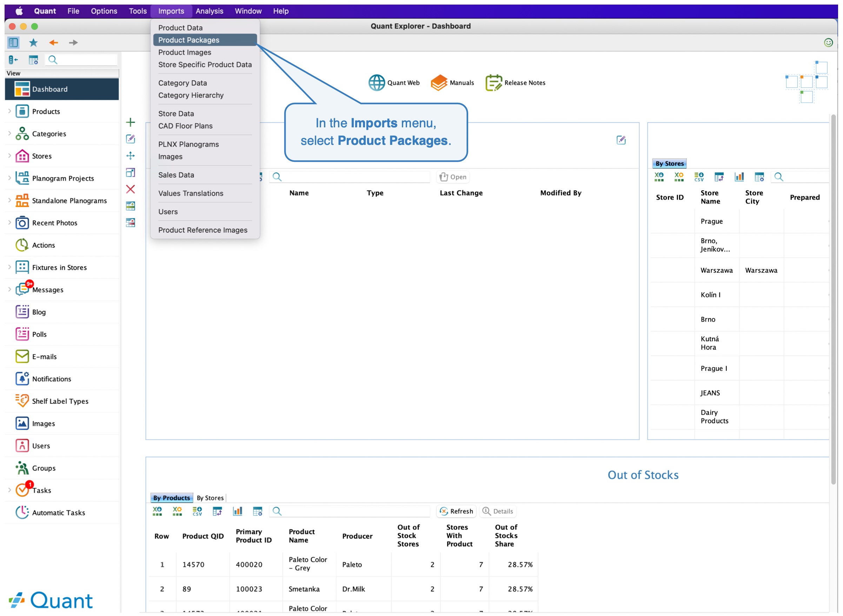Sort by the Product QID column header
The image size is (843, 616).
tap(203, 536)
